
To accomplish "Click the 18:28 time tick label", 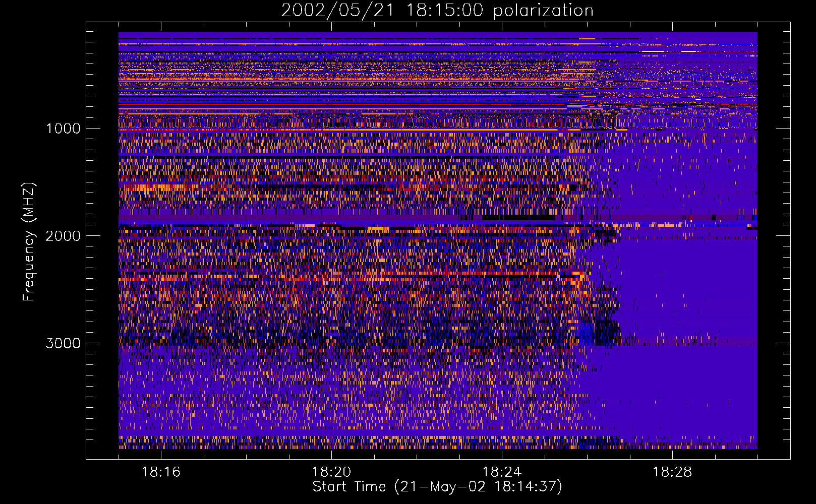I will 672,472.
